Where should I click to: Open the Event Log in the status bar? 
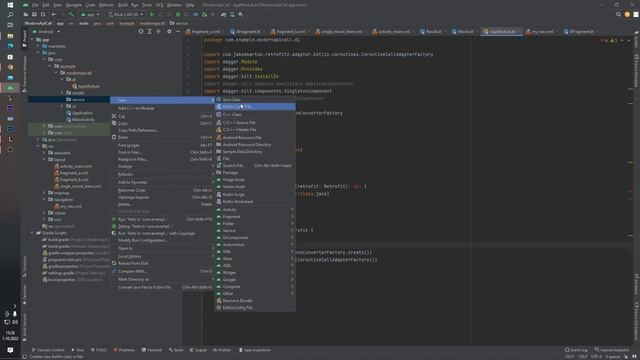576,350
